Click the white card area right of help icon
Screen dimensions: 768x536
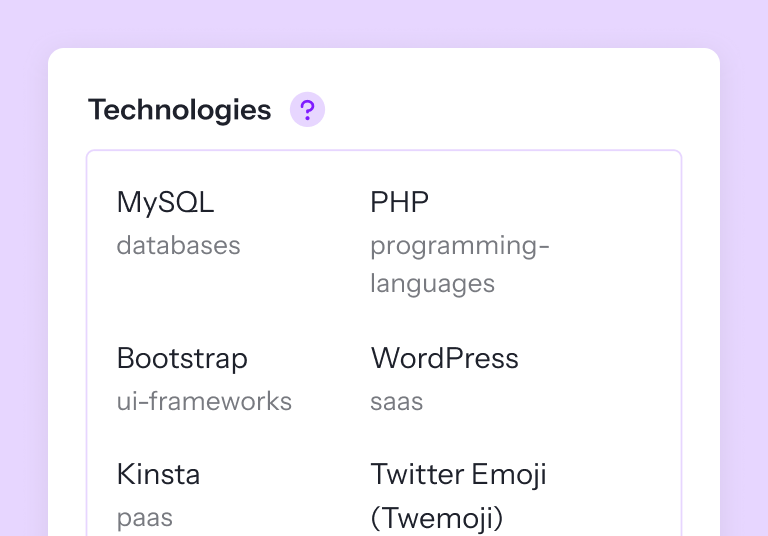click(500, 110)
